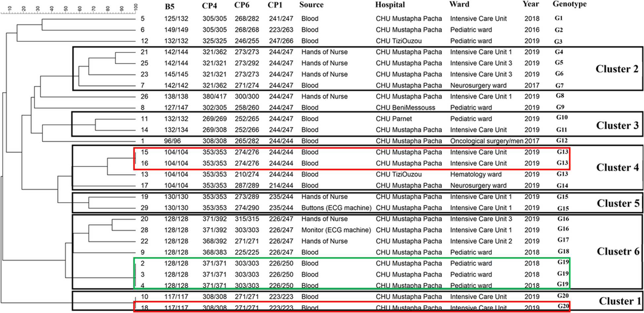This screenshot has height=313, width=644.
Task: Click CP4 value 325/325
Action: pyautogui.click(x=215, y=41)
